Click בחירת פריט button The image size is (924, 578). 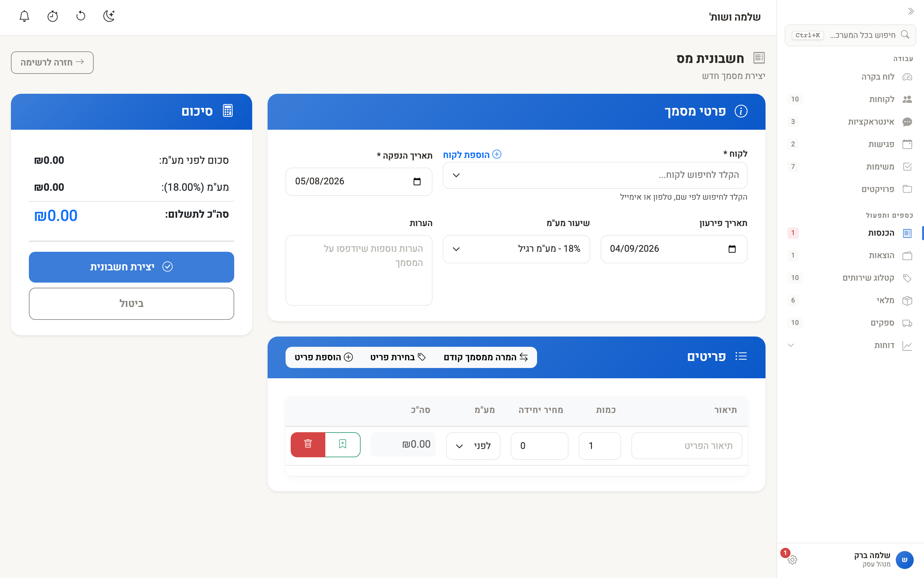coord(398,357)
